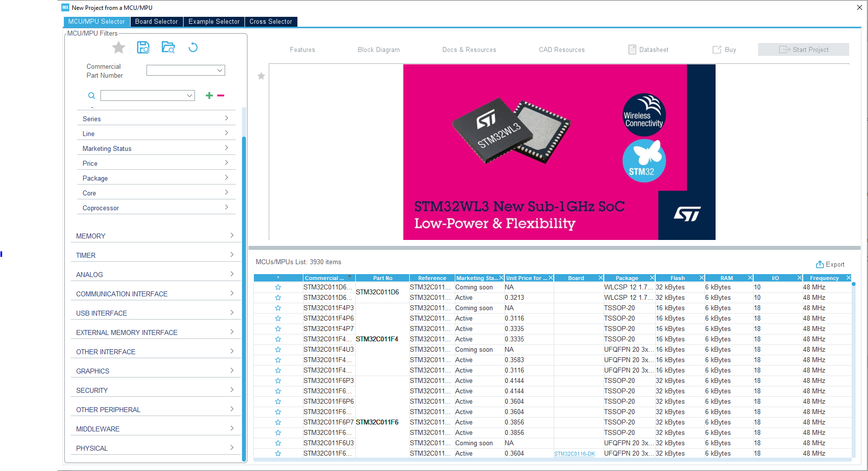
Task: Switch to the Board Selector tab
Action: point(156,22)
